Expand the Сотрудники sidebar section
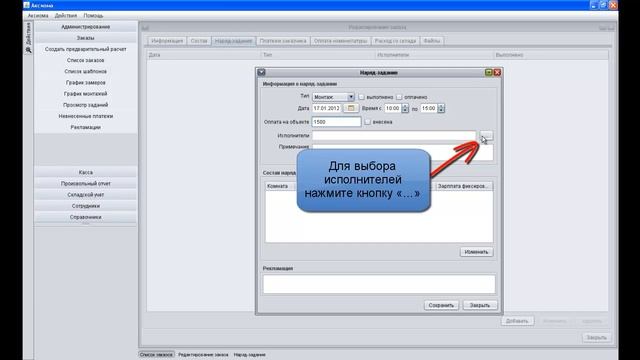The width and height of the screenshot is (640, 360). (x=86, y=206)
